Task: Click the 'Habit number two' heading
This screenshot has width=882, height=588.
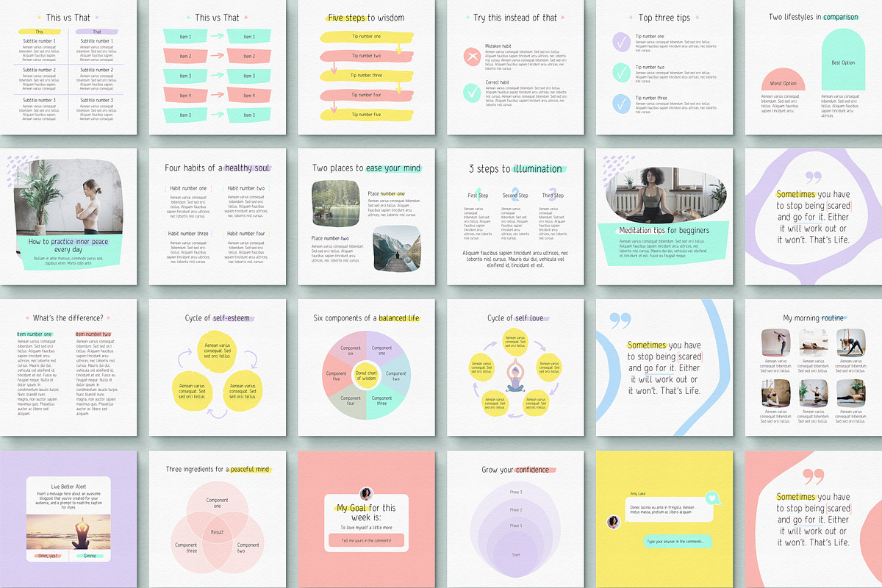Action: pyautogui.click(x=246, y=189)
